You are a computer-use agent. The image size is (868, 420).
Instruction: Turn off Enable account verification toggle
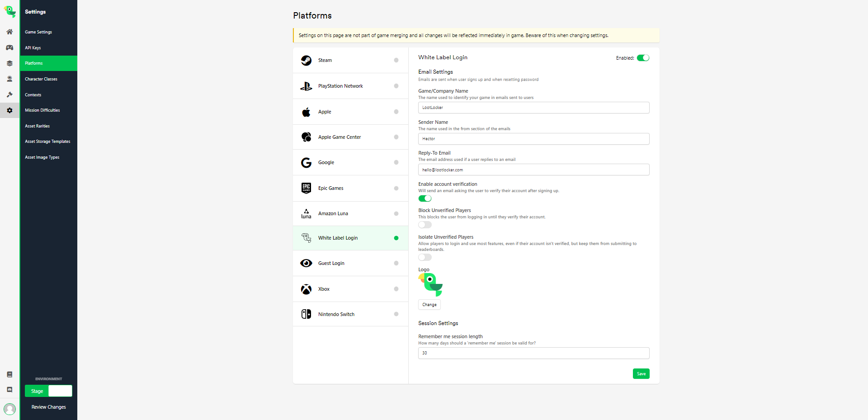(425, 198)
